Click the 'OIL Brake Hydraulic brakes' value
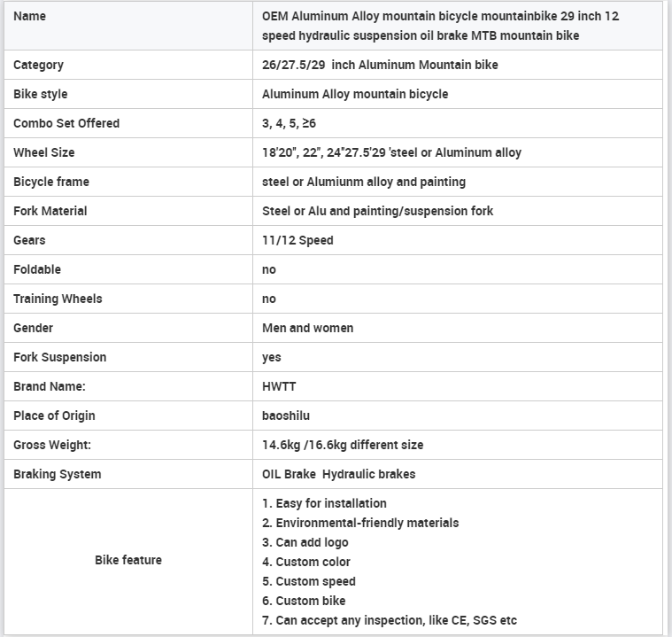Image resolution: width=672 pixels, height=637 pixels. pyautogui.click(x=338, y=474)
